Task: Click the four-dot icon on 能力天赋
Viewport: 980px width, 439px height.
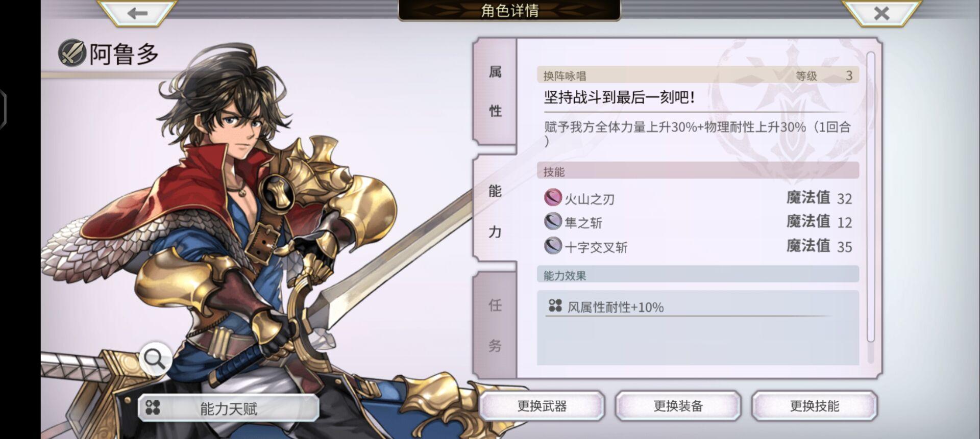Action: [x=153, y=407]
